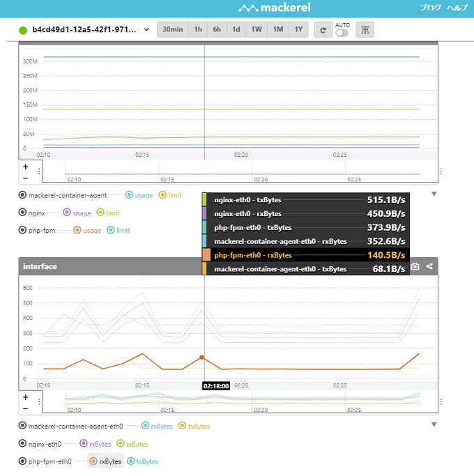The height and width of the screenshot is (476, 474).
Task: Toggle nginx memory series group
Action: click(x=32, y=213)
